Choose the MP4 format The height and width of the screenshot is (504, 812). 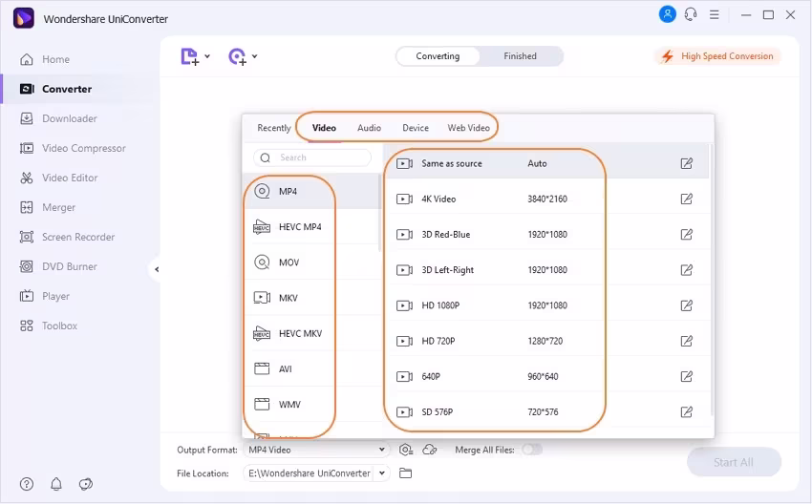(311, 192)
